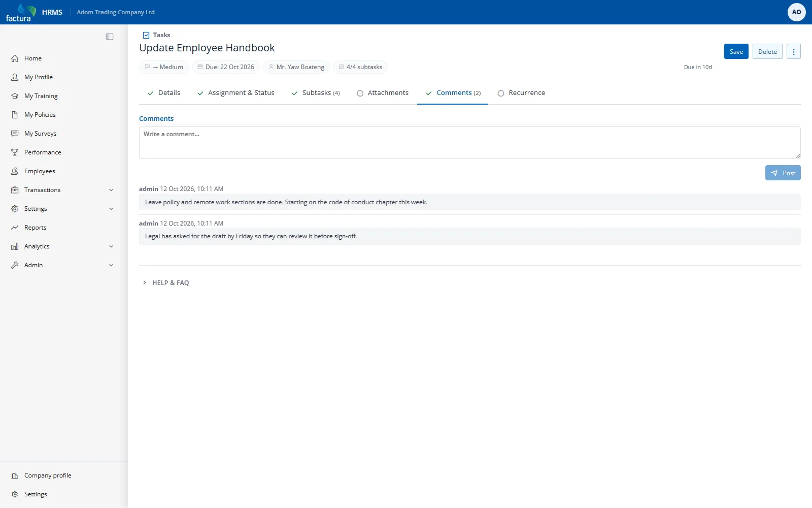812x508 pixels.
Task: Click in the Write a comment field
Action: 469,143
